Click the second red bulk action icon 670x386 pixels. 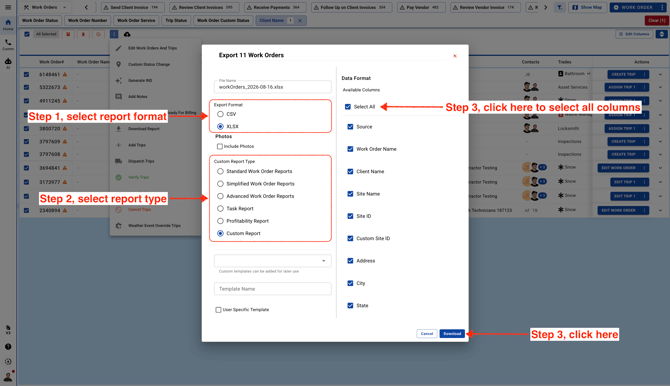point(83,34)
